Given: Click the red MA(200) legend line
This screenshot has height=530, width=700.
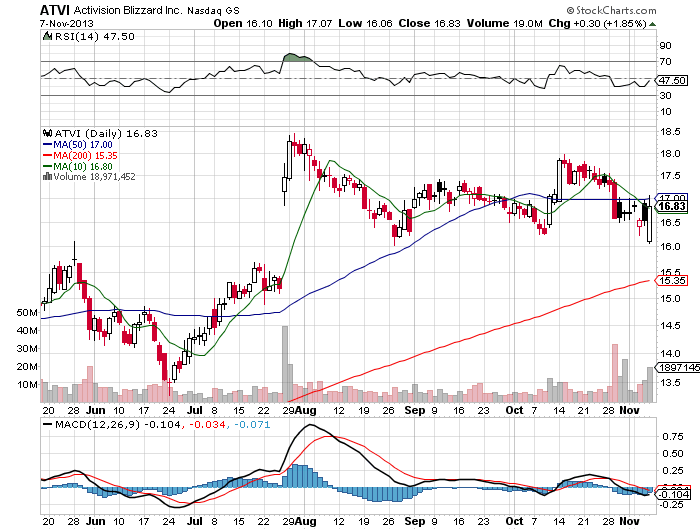Looking at the screenshot, I should 47,155.
